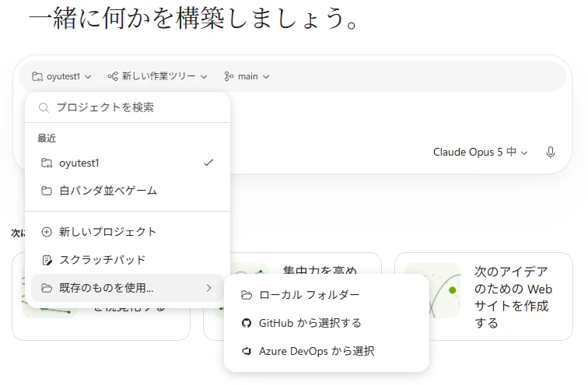Expand the 新しい作業ツリー dropdown

point(157,76)
